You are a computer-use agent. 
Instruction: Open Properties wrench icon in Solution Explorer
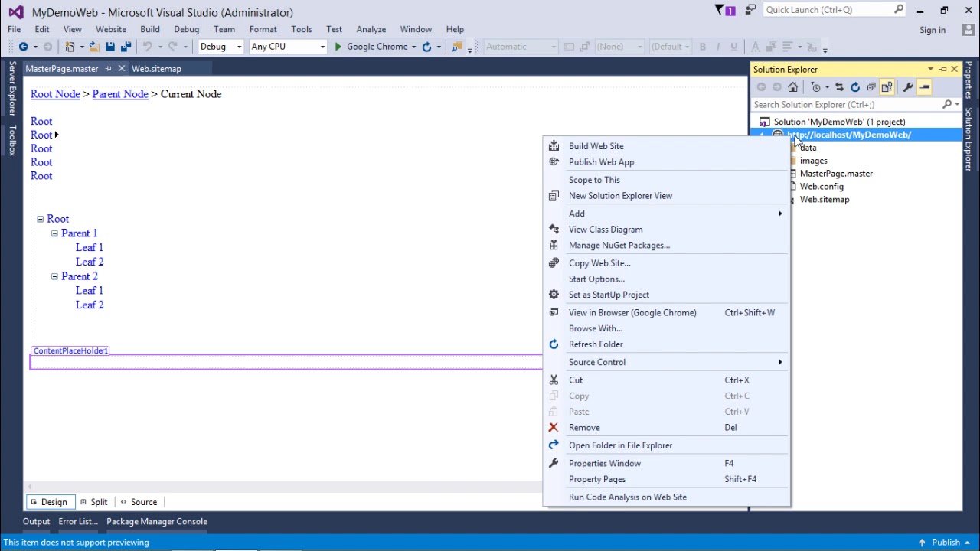point(908,87)
